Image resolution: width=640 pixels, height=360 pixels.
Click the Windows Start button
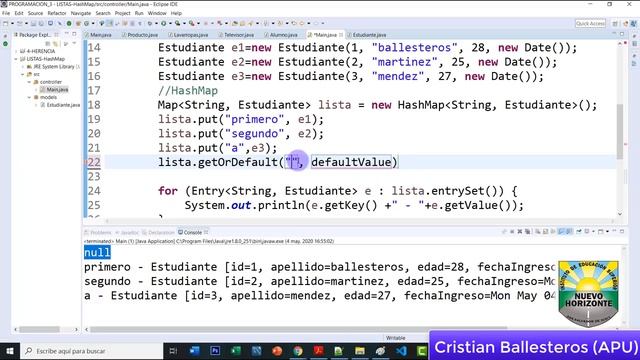tap(10, 351)
